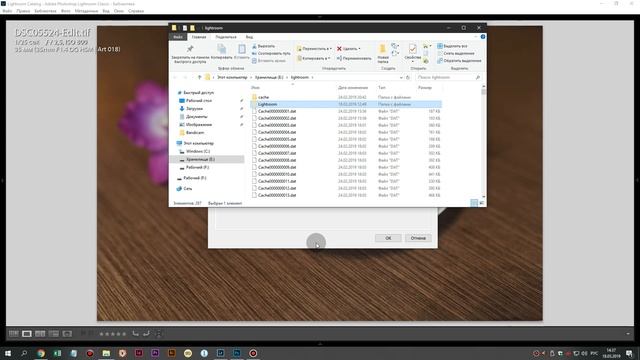The height and width of the screenshot is (360, 640).
Task: Click the star rating in Lightroom toolbar
Action: 113,334
